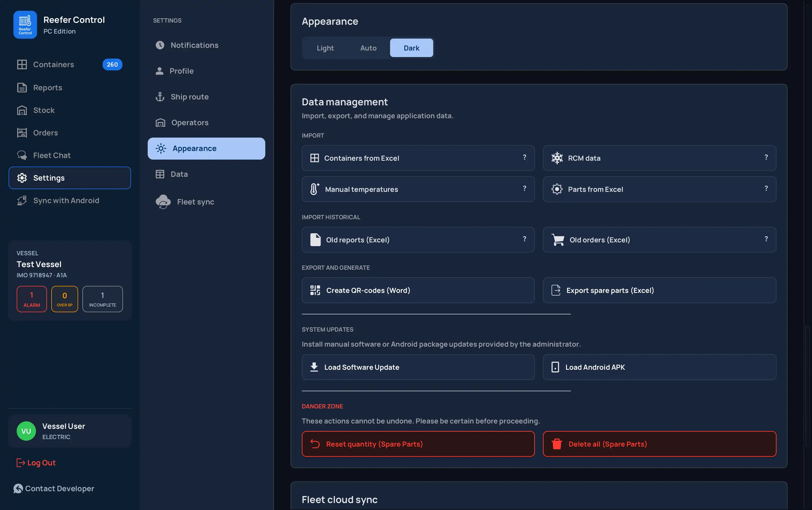Click the Fleet sync cloud icon
Viewport: 812px width, 510px height.
[x=163, y=202]
